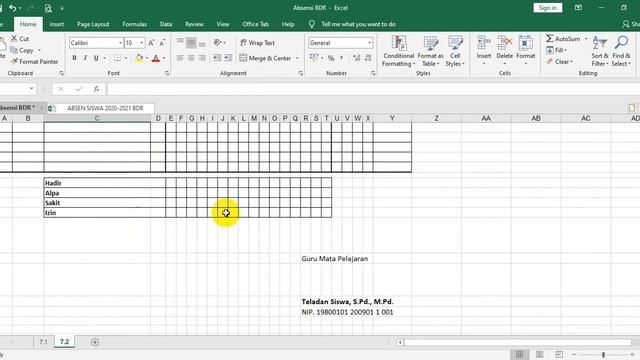The image size is (640, 360).
Task: Click Delete cells button
Action: pyautogui.click(x=504, y=51)
